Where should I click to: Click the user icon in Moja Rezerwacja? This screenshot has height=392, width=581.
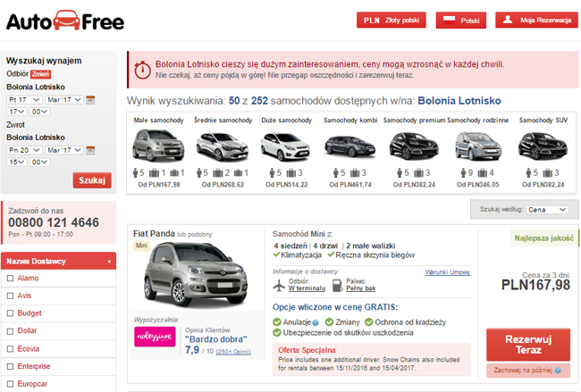coord(508,20)
